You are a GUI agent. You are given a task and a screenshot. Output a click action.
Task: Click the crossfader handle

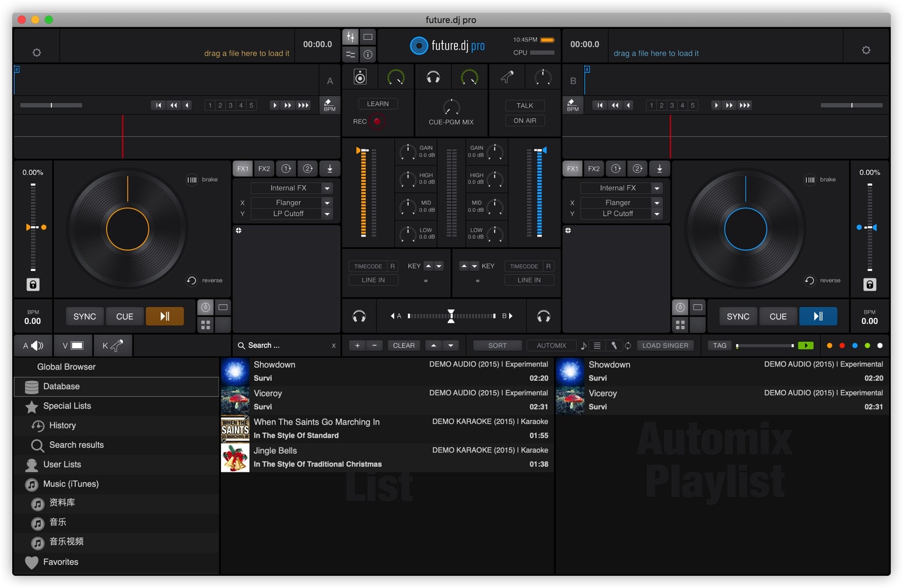451,316
